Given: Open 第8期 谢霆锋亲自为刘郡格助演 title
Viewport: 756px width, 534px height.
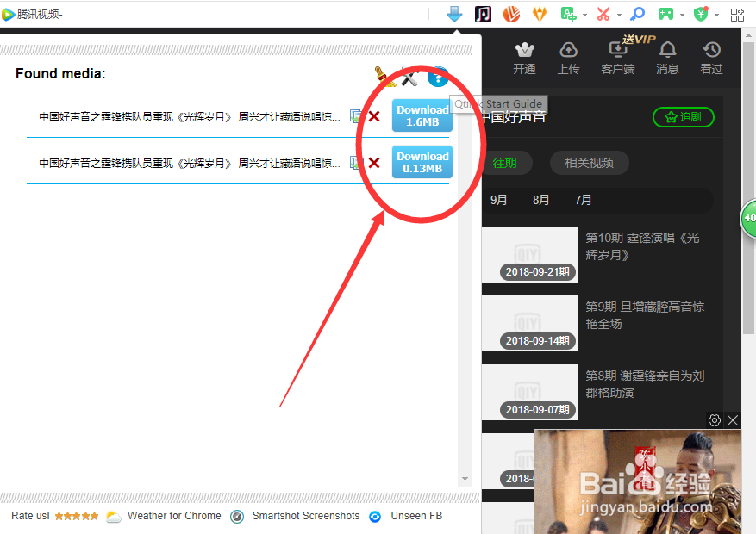Looking at the screenshot, I should coord(645,384).
